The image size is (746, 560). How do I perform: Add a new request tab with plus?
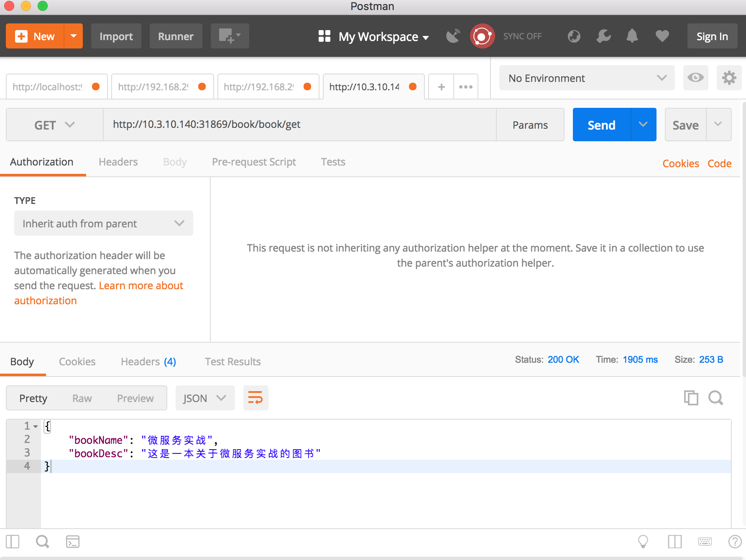pyautogui.click(x=441, y=87)
